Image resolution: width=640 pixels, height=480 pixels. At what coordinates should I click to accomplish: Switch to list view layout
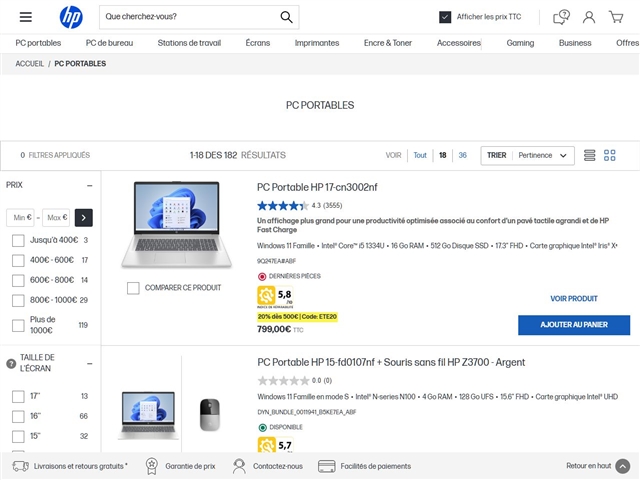(589, 155)
